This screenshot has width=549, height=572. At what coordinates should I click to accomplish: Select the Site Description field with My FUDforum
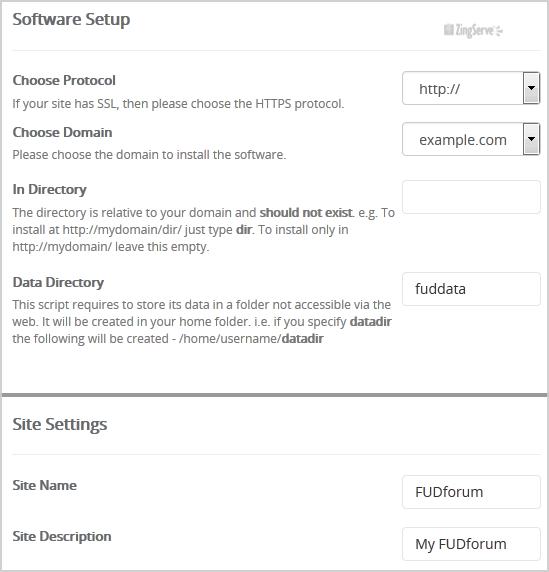(471, 544)
